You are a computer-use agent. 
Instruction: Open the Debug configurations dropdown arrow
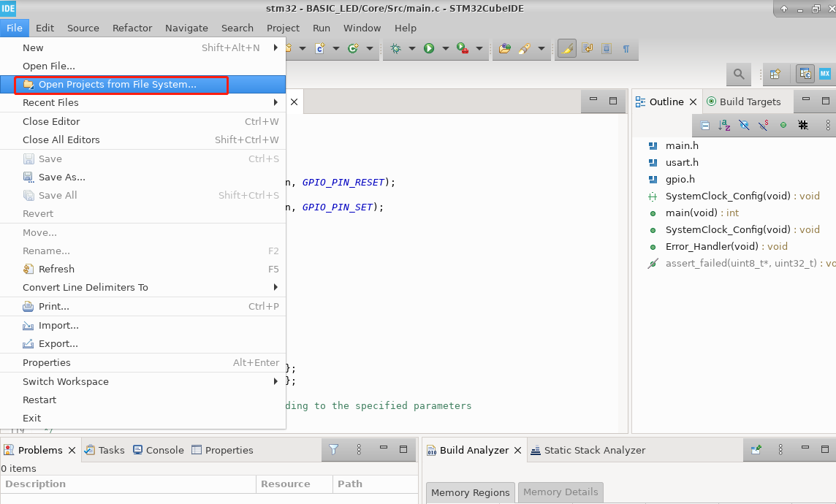click(x=412, y=48)
